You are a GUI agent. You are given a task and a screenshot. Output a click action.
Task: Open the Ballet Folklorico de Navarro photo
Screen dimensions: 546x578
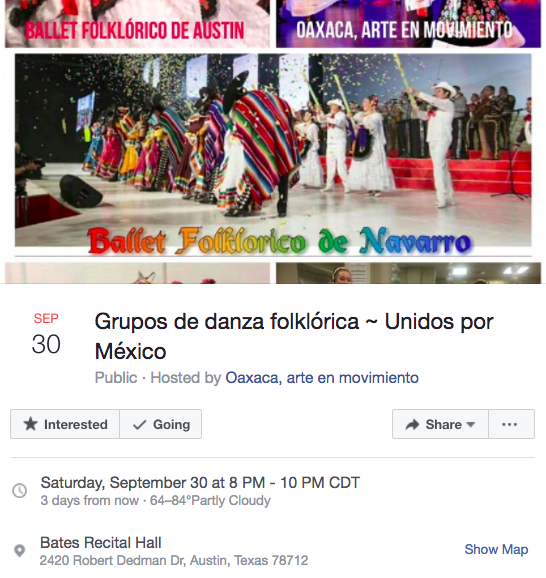click(x=273, y=153)
